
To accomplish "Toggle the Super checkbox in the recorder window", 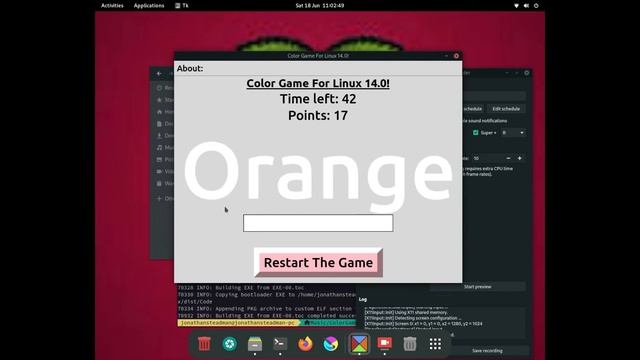I will [x=476, y=133].
